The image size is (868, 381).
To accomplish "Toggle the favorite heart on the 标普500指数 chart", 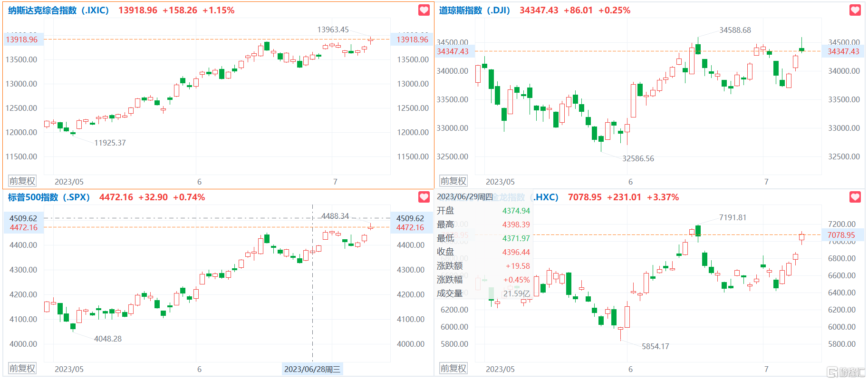I will [x=424, y=197].
